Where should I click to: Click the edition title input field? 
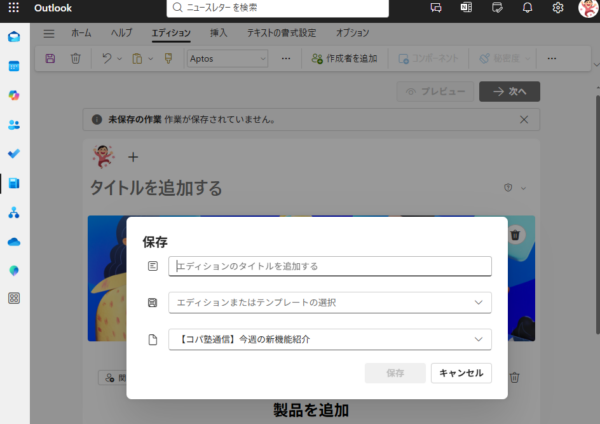[330, 266]
